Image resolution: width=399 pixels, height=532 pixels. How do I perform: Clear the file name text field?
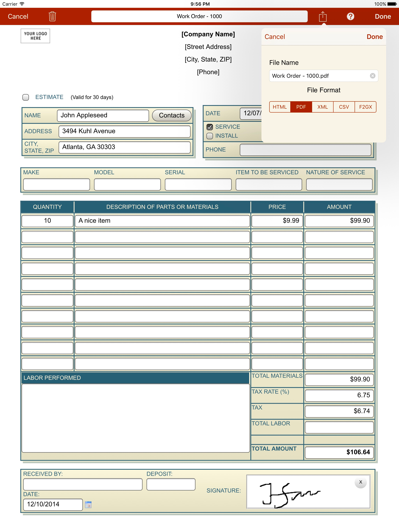coord(372,76)
